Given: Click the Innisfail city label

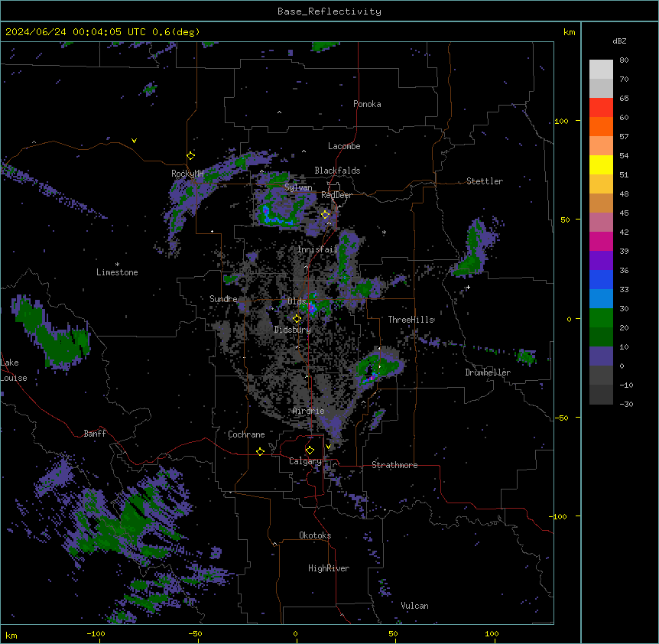Looking at the screenshot, I should [317, 249].
